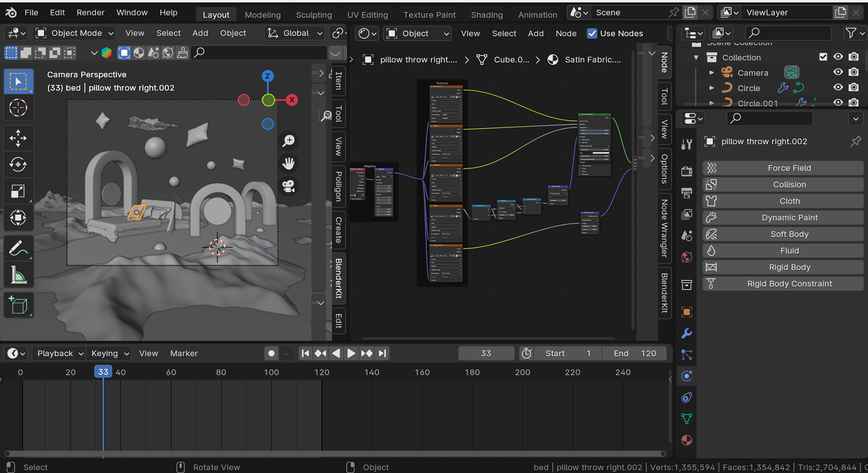Image resolution: width=868 pixels, height=473 pixels.
Task: Toggle camera view icon in viewport
Action: click(288, 186)
